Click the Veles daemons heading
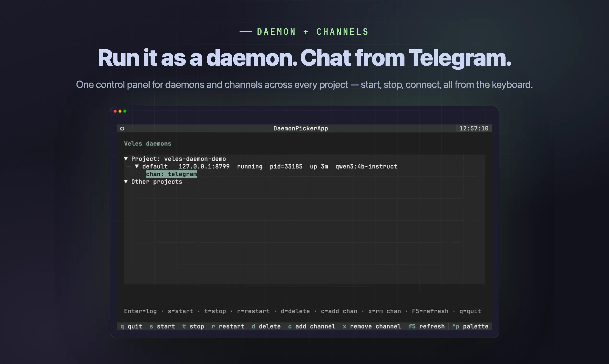The image size is (609, 364). (148, 143)
